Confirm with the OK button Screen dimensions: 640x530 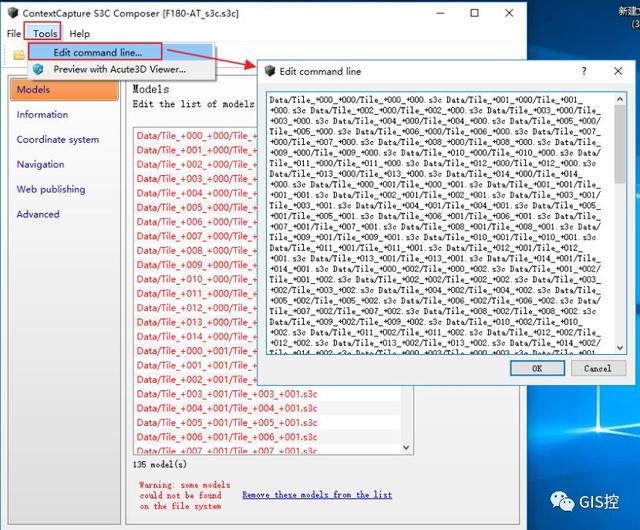tap(537, 368)
